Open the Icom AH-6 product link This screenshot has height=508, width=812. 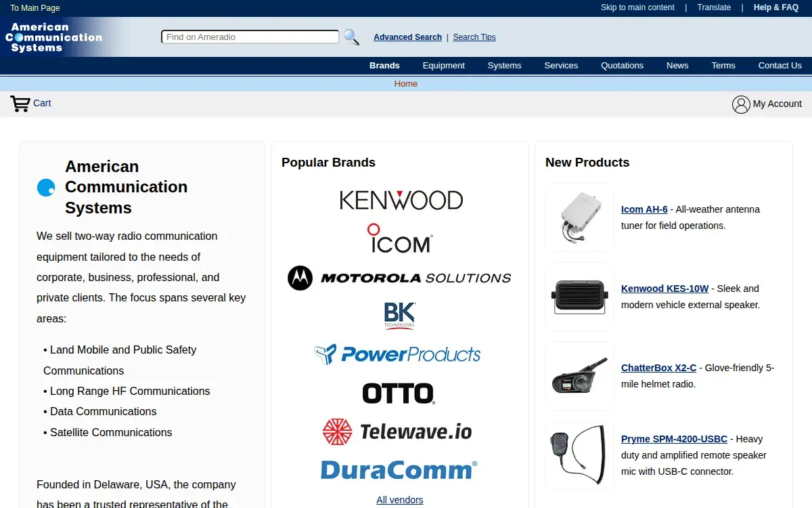(x=644, y=209)
